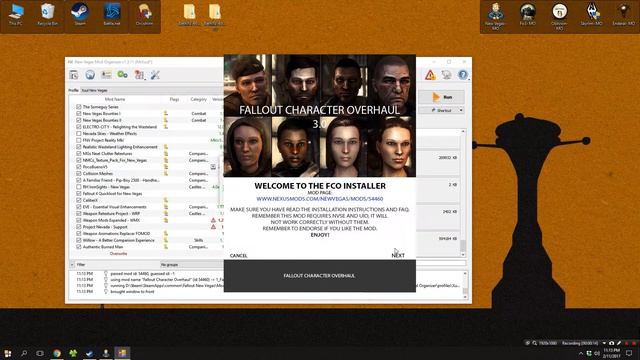Open Skyrim MO desktop shortcut
The height and width of the screenshot is (360, 640).
coord(592,15)
